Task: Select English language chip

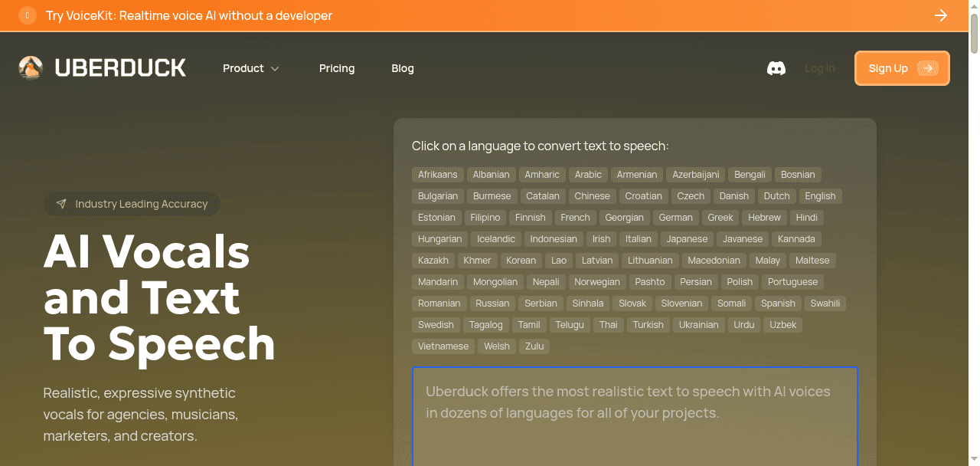Action: tap(821, 196)
